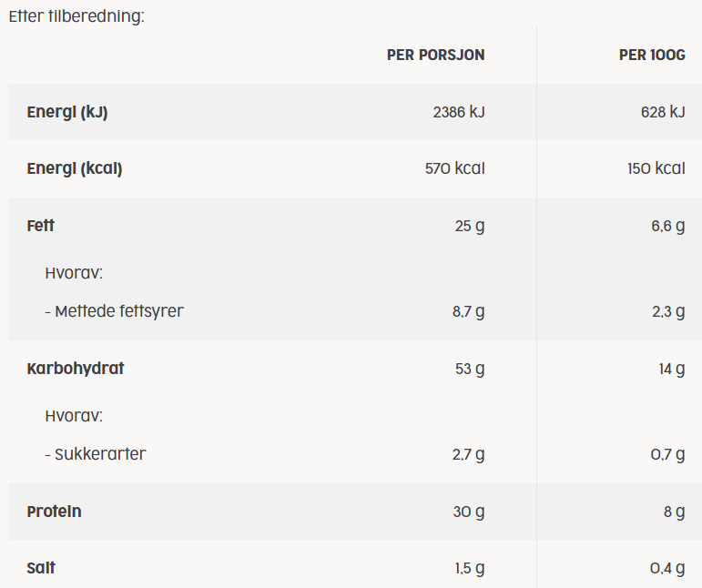Image resolution: width=702 pixels, height=588 pixels.
Task: Click the Fett row label
Action: [x=40, y=226]
